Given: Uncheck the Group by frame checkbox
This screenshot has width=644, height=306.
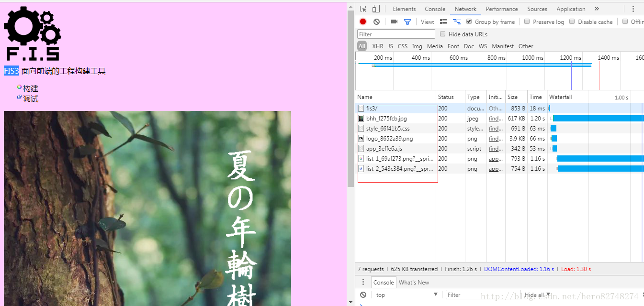Looking at the screenshot, I should pyautogui.click(x=469, y=22).
